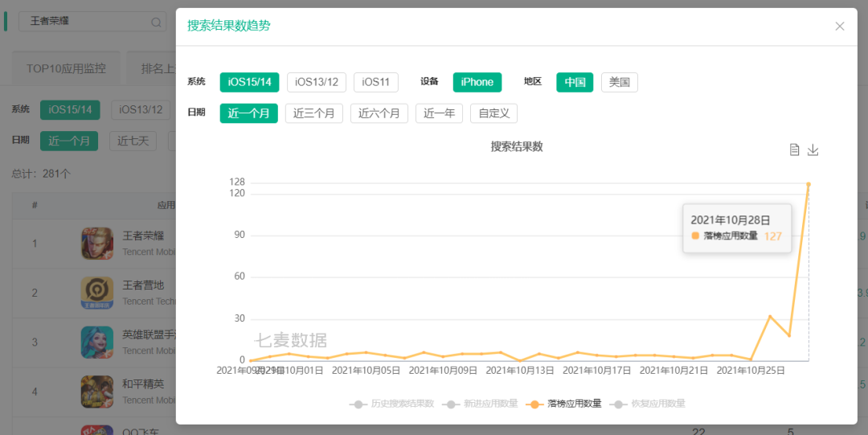Select the iPhone device option

point(477,82)
